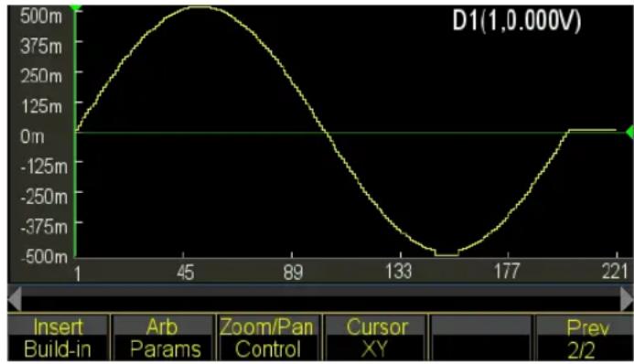Click the X-axis point label 221
This screenshot has width=634, height=364.
615,272
